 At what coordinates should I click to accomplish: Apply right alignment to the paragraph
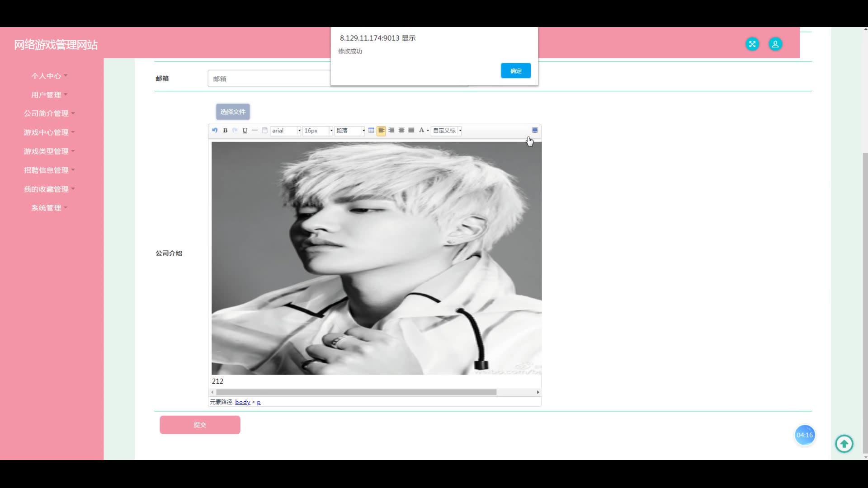[392, 131]
